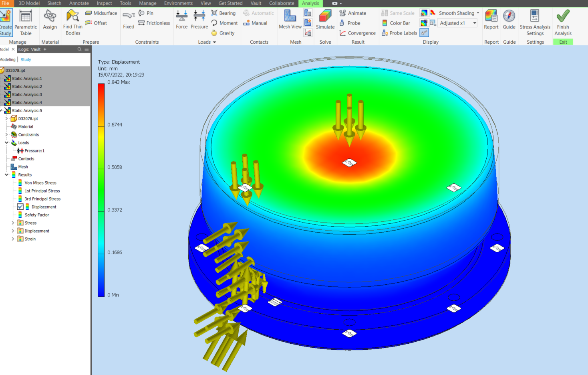Click the displacement color scale legend

coord(101,189)
